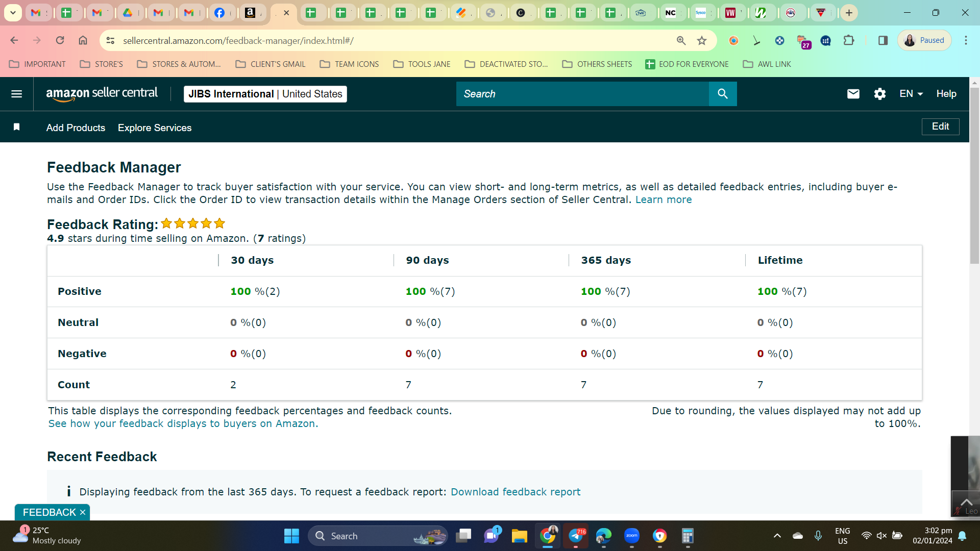This screenshot has width=980, height=551.
Task: Click the 30 days Positive value 100 %(2)
Action: pos(255,291)
